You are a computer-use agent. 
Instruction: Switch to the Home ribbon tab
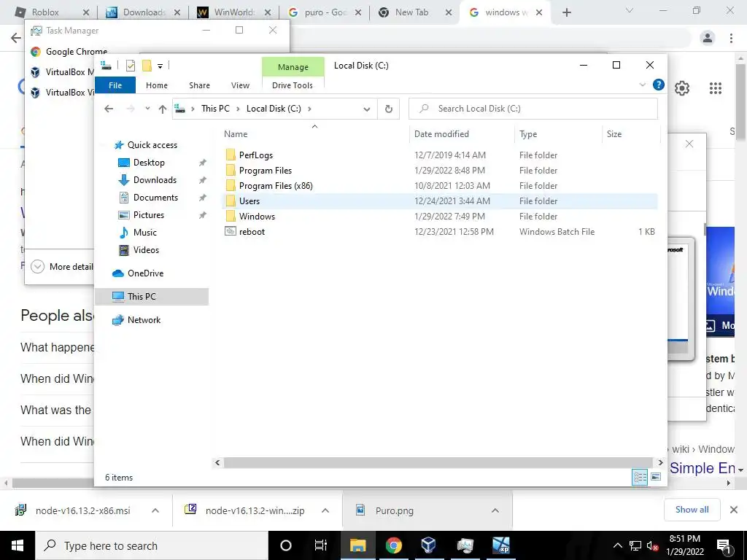click(157, 85)
